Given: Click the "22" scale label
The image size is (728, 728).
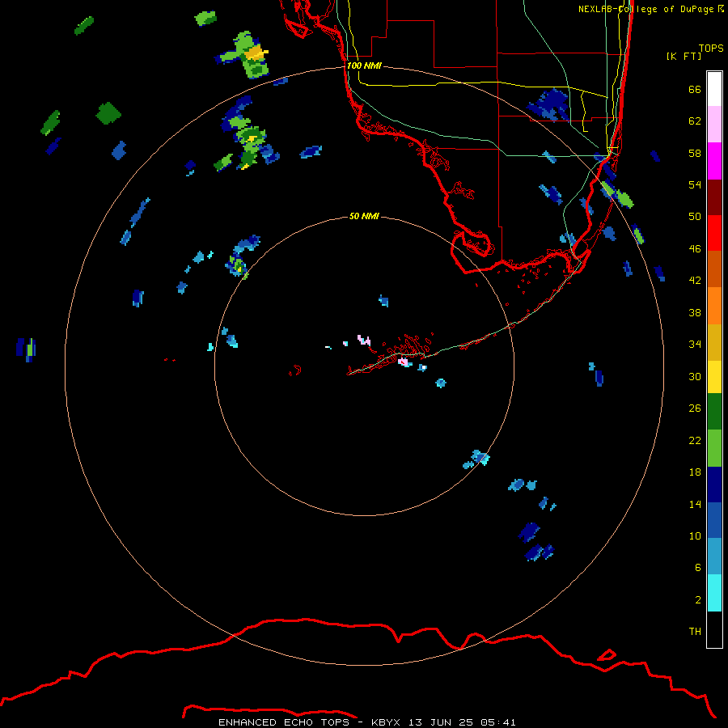Looking at the screenshot, I should tap(695, 440).
